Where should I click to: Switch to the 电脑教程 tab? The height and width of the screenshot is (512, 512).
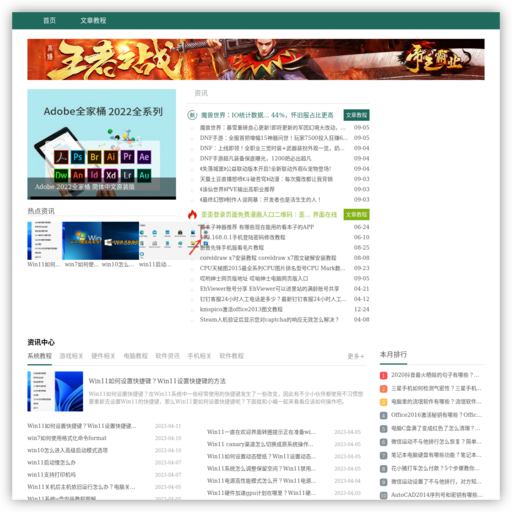(135, 356)
